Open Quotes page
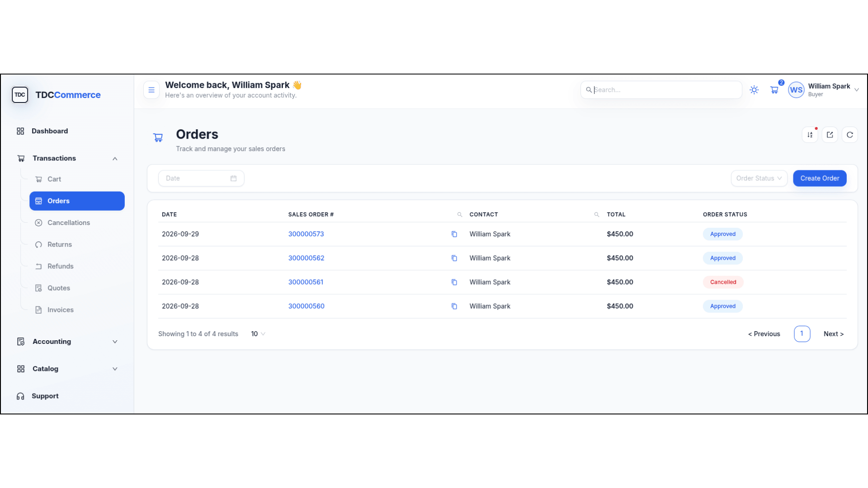Image resolution: width=868 pixels, height=488 pixels. click(77, 288)
